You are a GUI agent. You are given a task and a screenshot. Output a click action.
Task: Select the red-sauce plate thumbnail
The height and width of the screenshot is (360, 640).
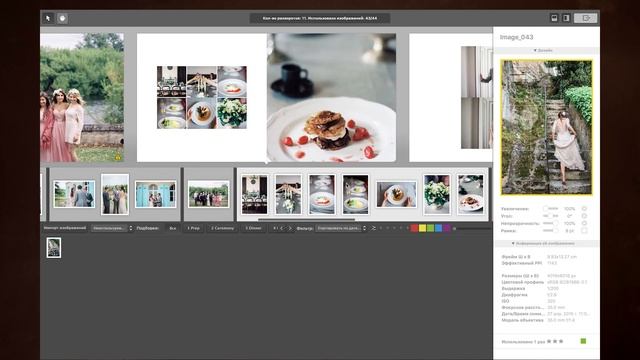click(322, 194)
